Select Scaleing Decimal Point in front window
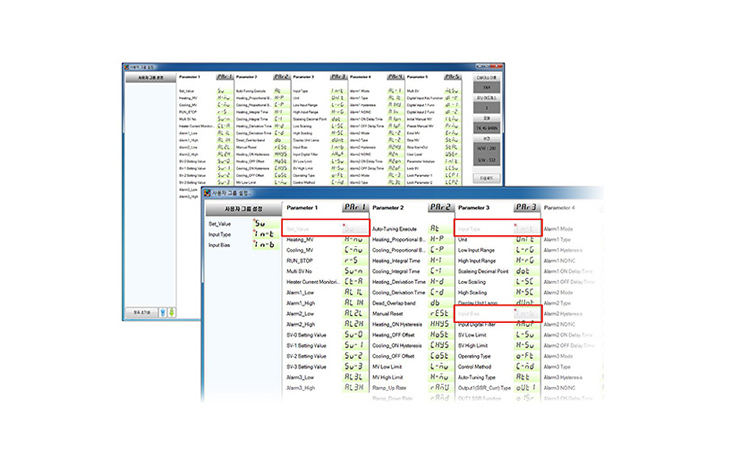The height and width of the screenshot is (457, 750). pos(483,271)
